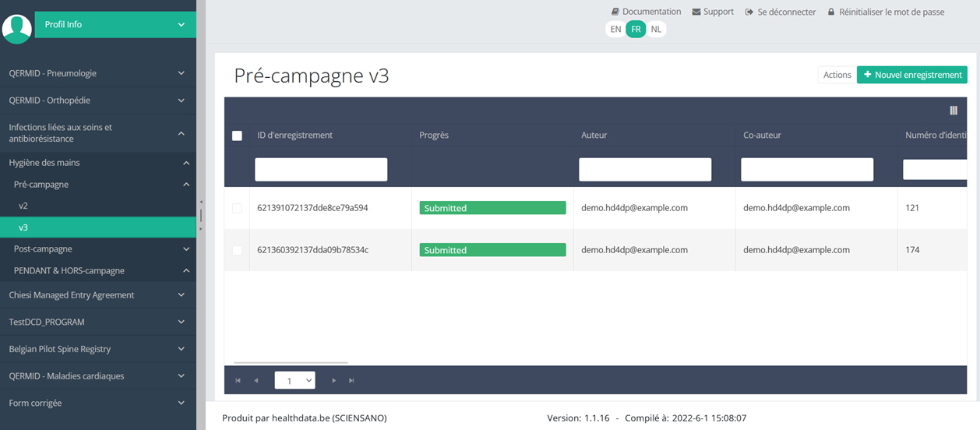
Task: Check the row for record 621360392137dda09b78534c
Action: point(238,250)
